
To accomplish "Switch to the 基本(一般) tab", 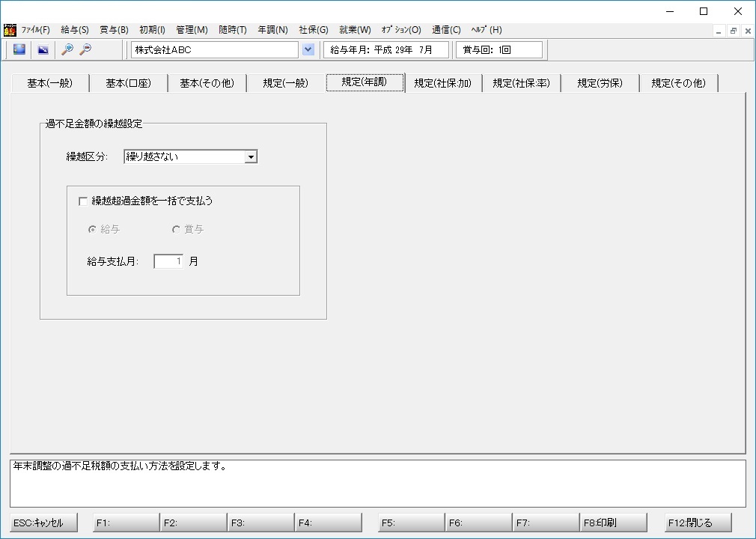I will pyautogui.click(x=50, y=83).
